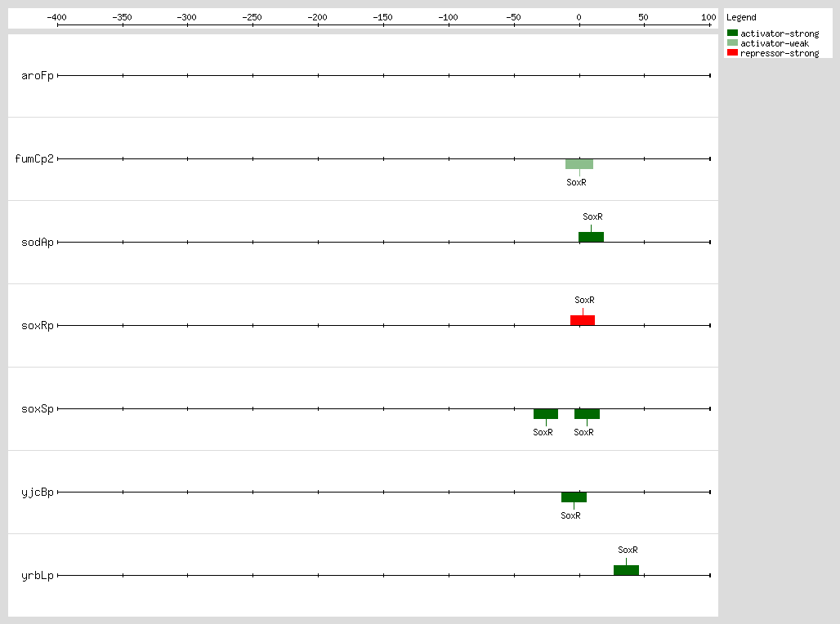Screen dimensions: 840x624
Task: Click the -200 axis label
Action: pos(317,17)
